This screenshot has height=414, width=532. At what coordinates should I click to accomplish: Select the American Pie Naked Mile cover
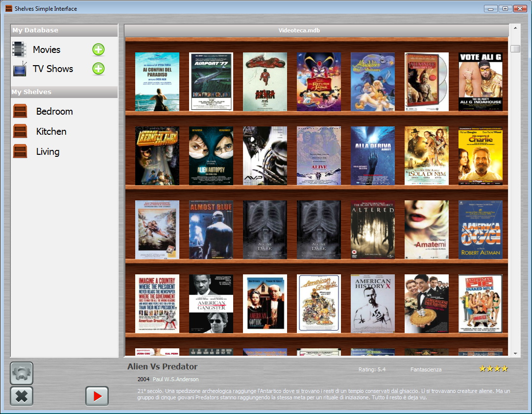[x=481, y=304]
